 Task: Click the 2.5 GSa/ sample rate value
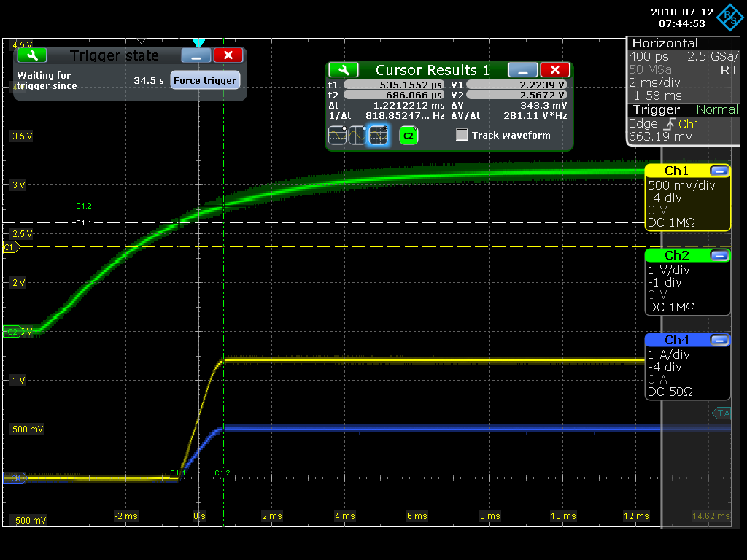[713, 57]
